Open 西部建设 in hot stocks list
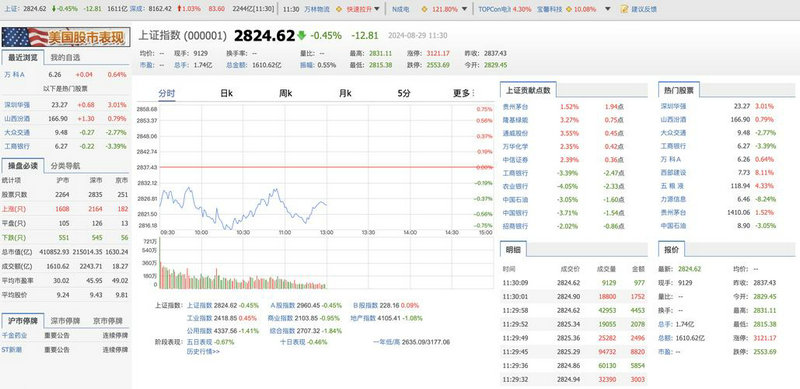Image resolution: width=800 pixels, height=389 pixels. [x=673, y=173]
